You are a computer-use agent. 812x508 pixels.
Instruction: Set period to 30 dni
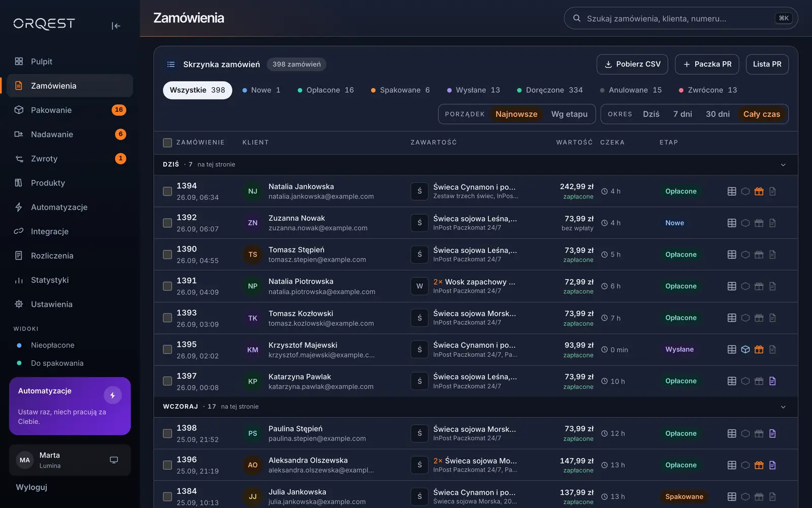click(718, 114)
